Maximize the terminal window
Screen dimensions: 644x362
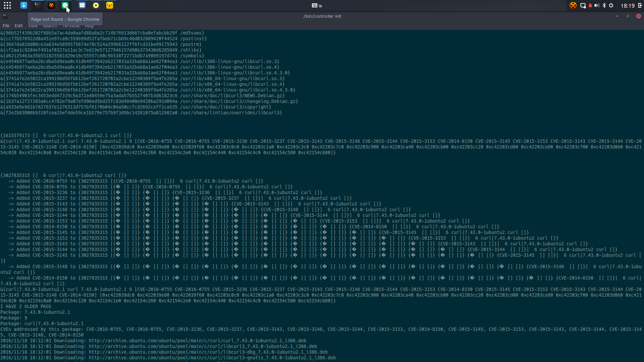(628, 16)
